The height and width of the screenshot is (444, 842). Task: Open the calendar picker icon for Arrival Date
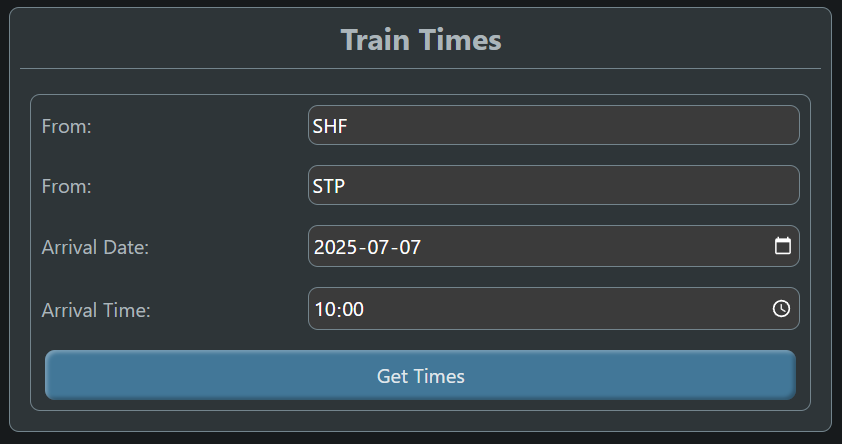coord(782,246)
